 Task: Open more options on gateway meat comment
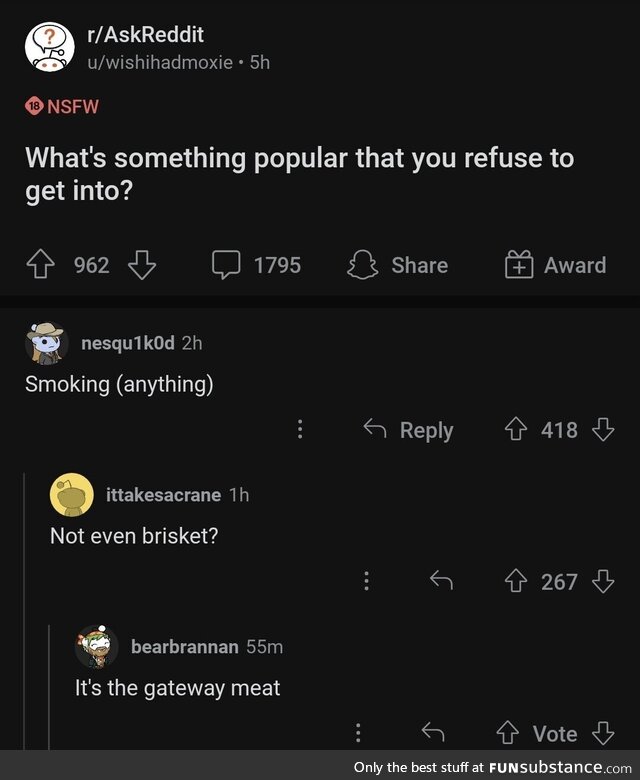(x=357, y=734)
